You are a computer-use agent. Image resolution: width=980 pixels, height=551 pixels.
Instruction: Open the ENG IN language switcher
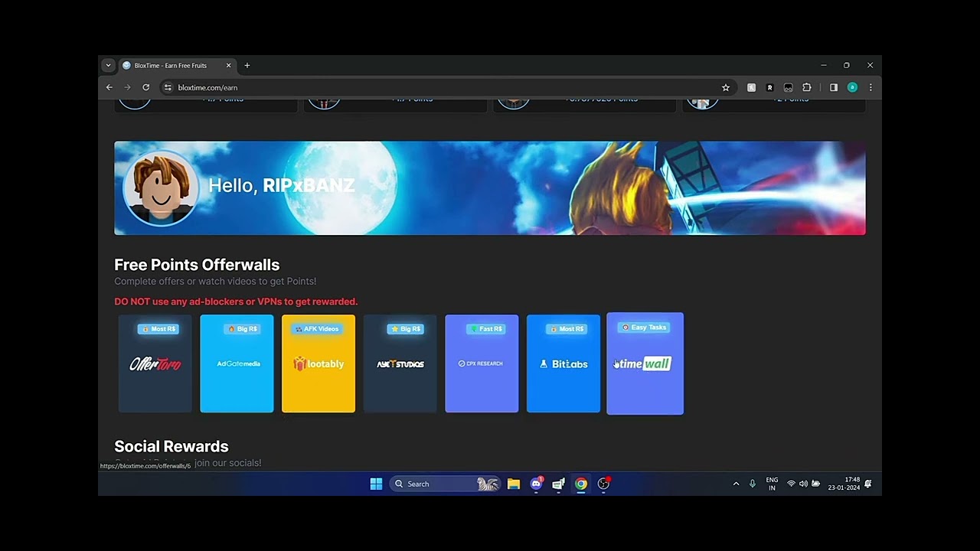pos(772,484)
